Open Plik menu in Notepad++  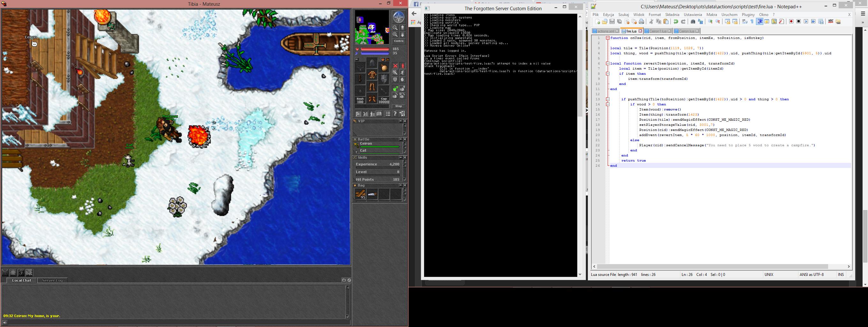[596, 14]
